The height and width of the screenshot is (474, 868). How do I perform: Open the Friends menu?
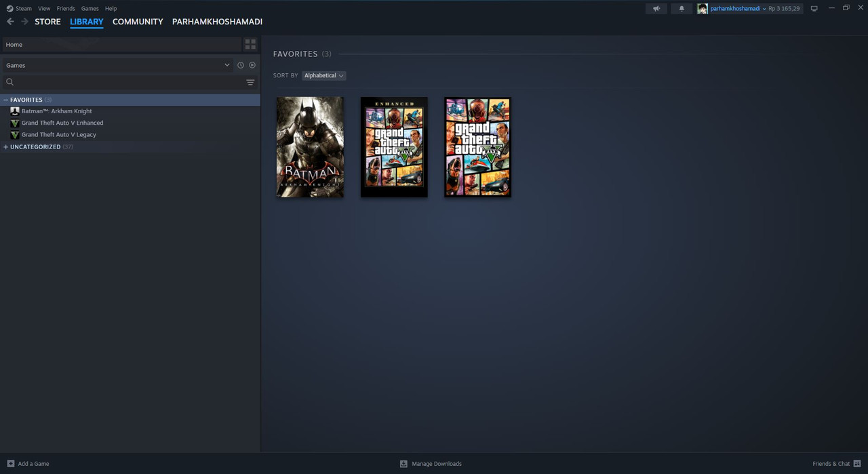click(x=66, y=8)
